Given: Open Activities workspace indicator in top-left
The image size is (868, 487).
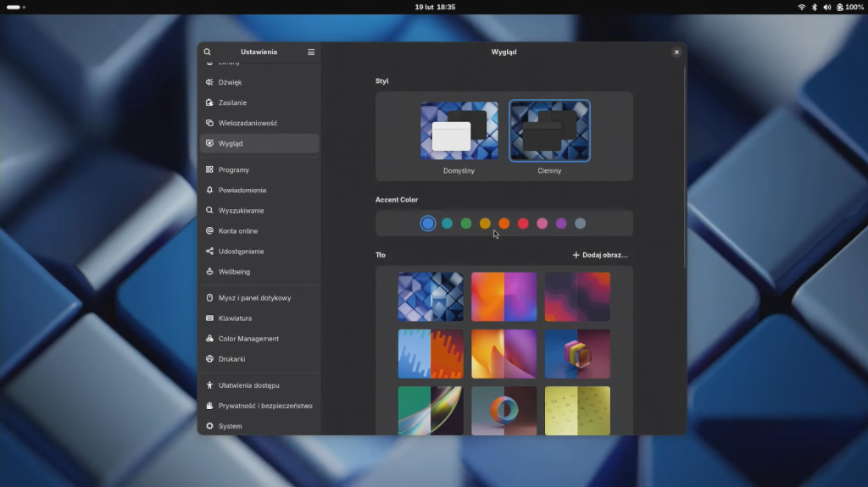Looking at the screenshot, I should pos(16,7).
